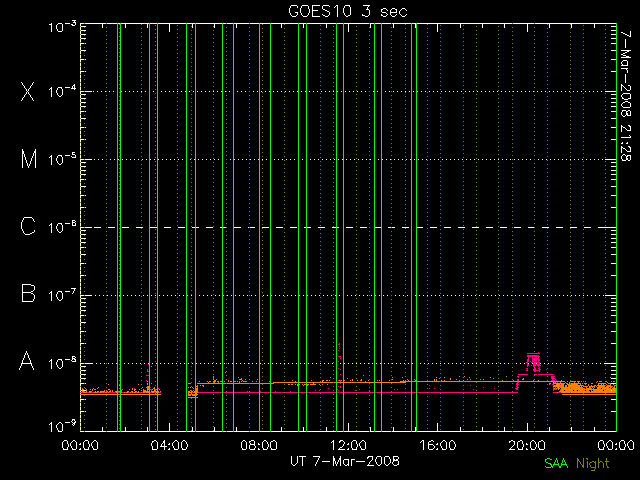The width and height of the screenshot is (640, 480).
Task: Click the 08:00 time axis label
Action: (259, 445)
